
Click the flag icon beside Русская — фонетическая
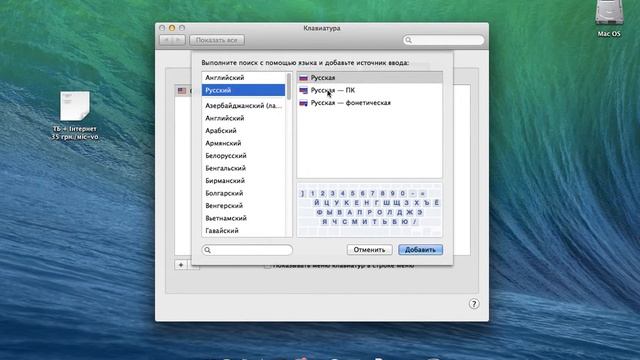303,103
